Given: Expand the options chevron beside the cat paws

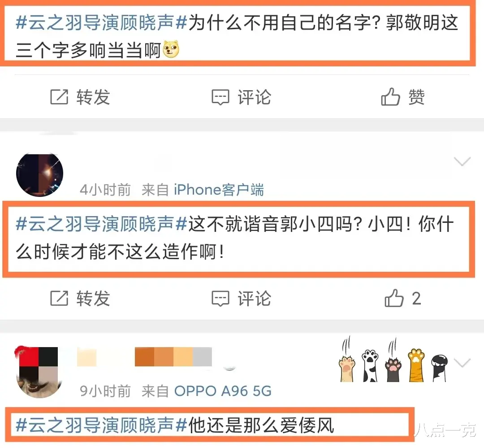Looking at the screenshot, I should pos(462,363).
